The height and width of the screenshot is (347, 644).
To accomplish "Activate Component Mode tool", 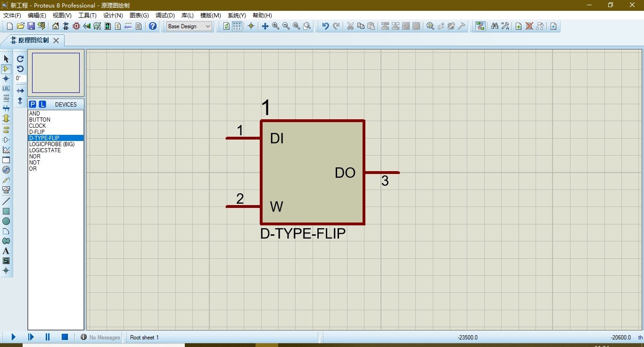I will [6, 69].
